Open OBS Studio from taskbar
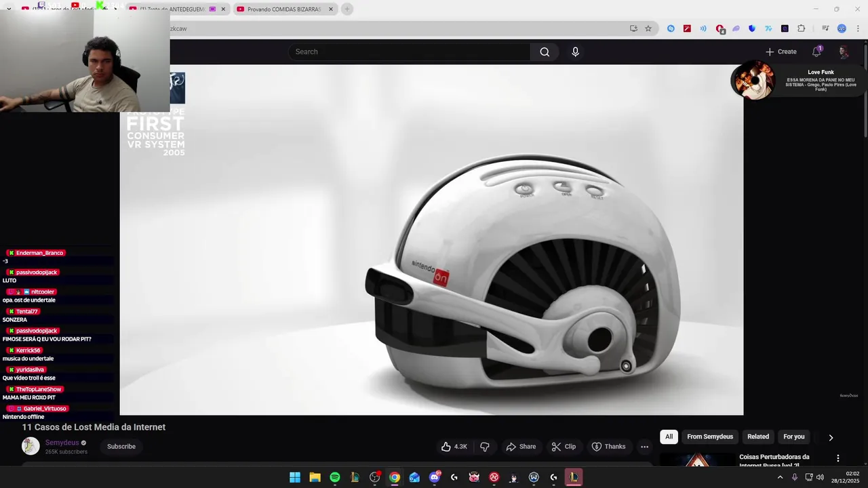This screenshot has width=868, height=488. pos(375,477)
